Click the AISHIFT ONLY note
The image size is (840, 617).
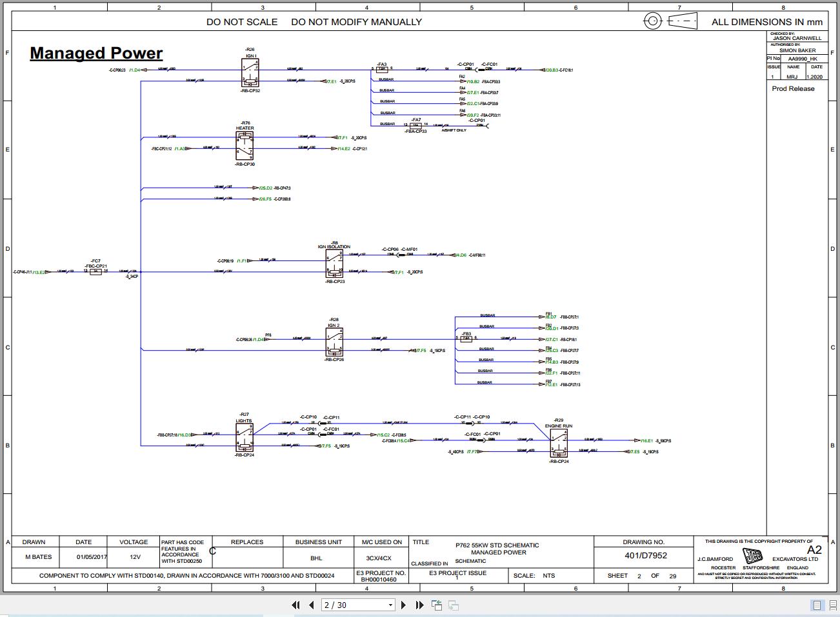point(454,130)
